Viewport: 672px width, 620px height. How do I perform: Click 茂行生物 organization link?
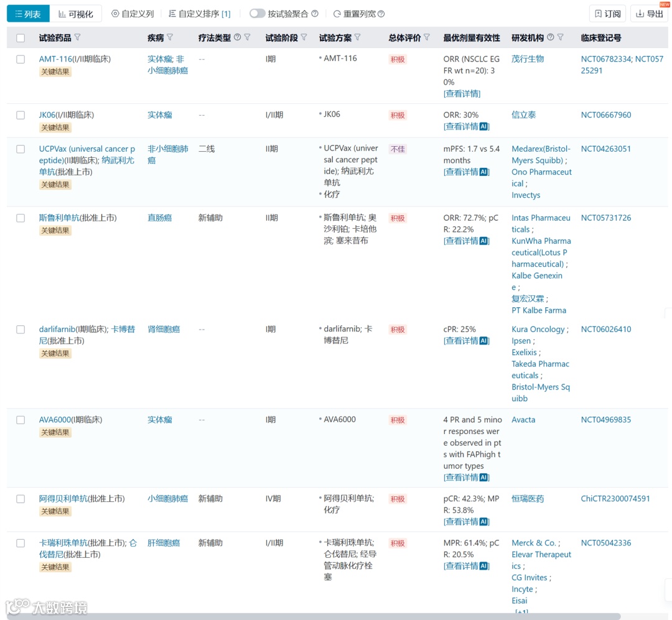528,59
